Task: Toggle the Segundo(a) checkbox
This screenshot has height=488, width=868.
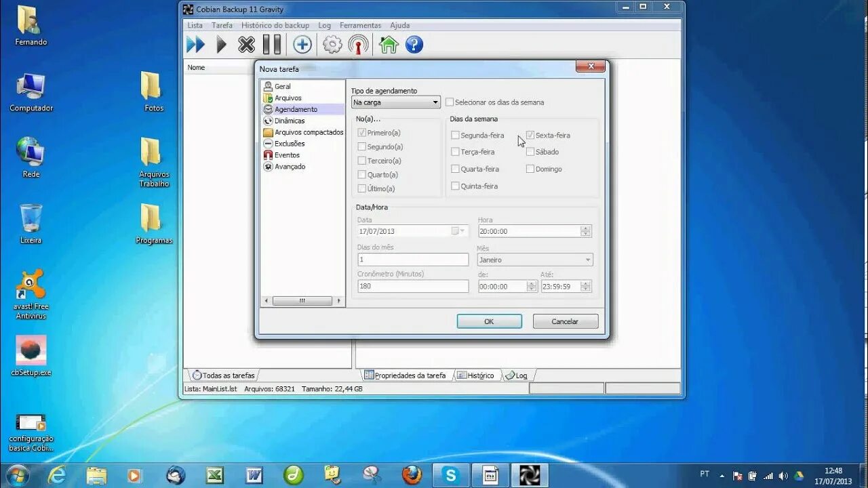Action: (362, 146)
